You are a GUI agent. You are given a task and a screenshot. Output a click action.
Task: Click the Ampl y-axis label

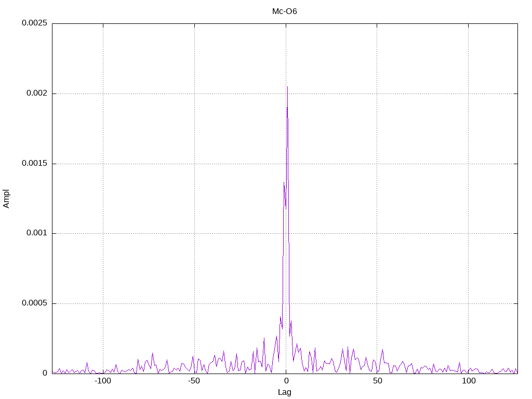pyautogui.click(x=6, y=199)
